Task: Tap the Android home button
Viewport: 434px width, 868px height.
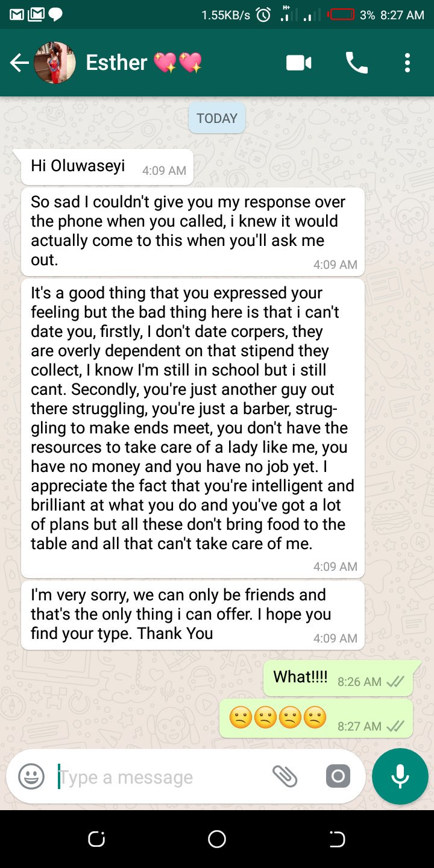Action: (x=217, y=838)
